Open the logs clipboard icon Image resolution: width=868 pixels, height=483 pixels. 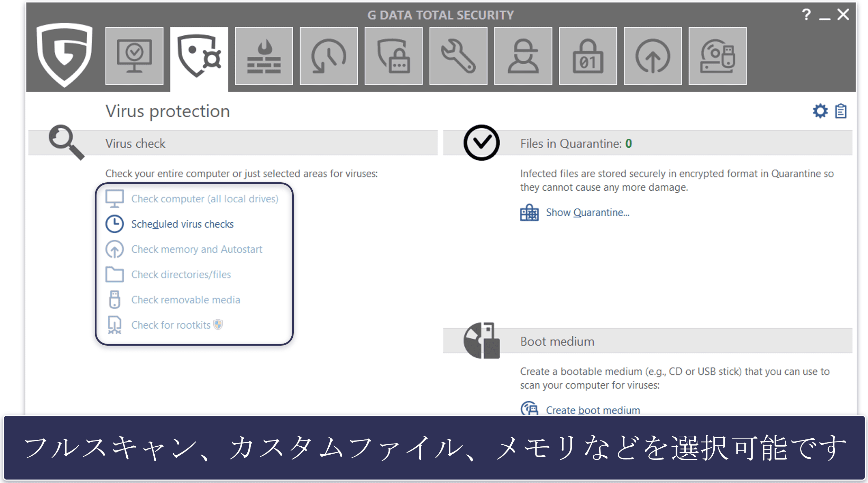tap(841, 111)
